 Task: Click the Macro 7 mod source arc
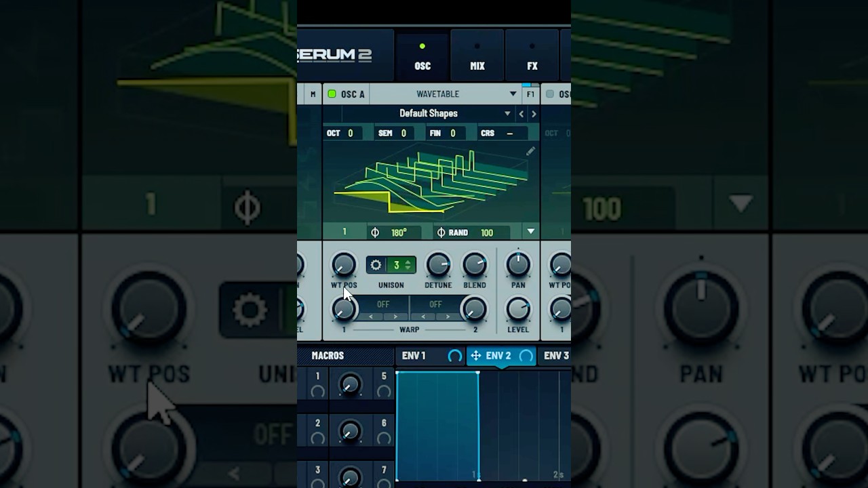click(384, 483)
